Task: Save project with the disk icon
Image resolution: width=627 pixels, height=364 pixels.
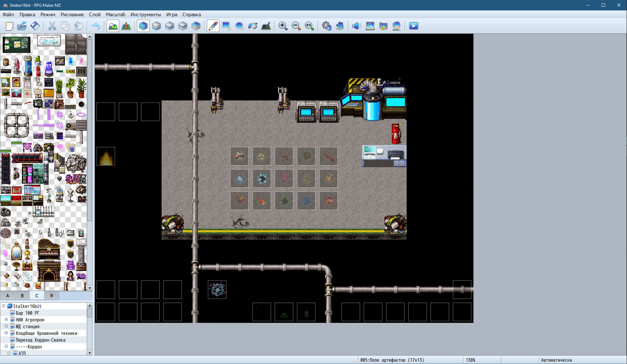Action: 35,26
